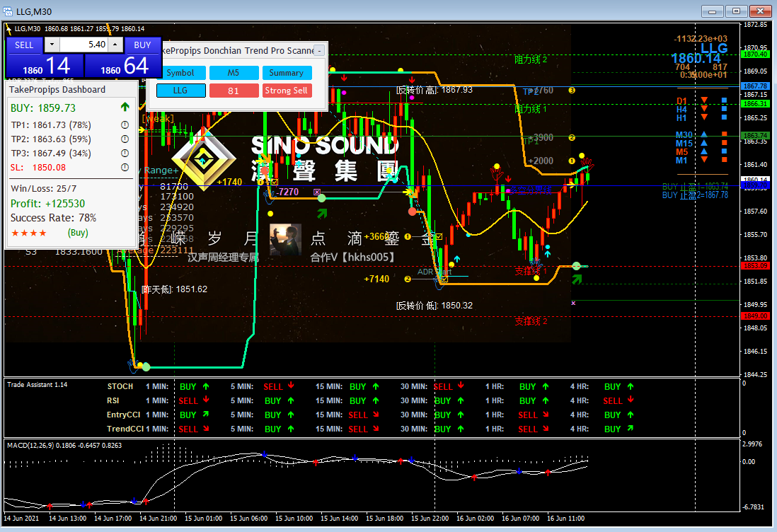The image size is (777, 532).
Task: Click the orange square in the M1 row
Action: click(x=724, y=159)
